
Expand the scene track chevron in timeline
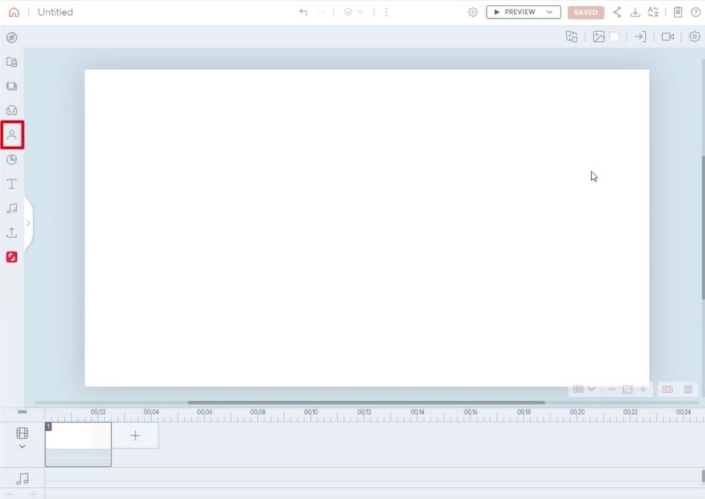click(22, 447)
